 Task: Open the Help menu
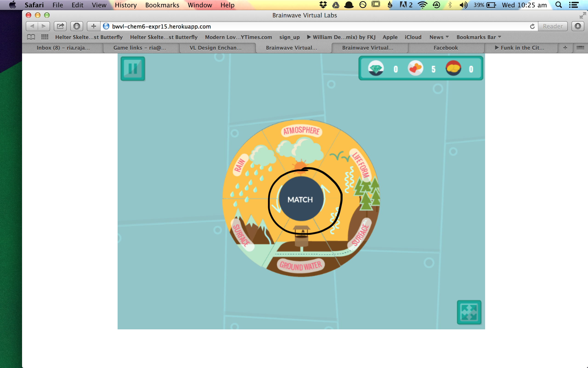pos(227,5)
